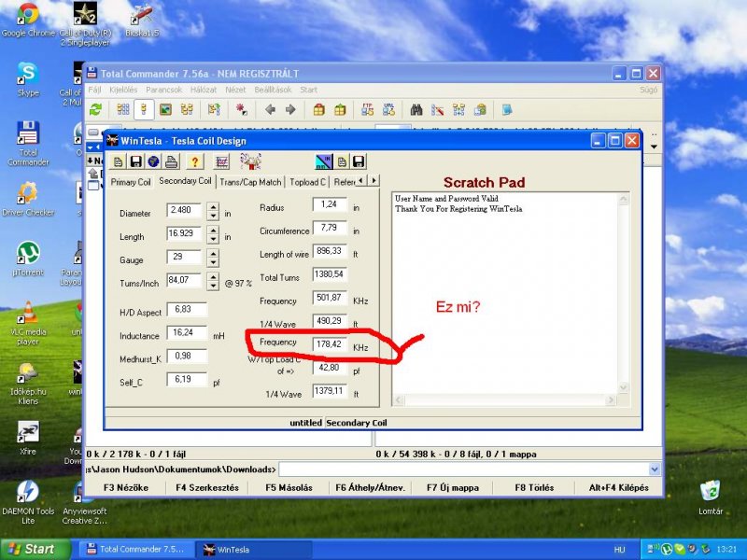The image size is (747, 560).
Task: Focus Total Commander command line field
Action: click(464, 469)
